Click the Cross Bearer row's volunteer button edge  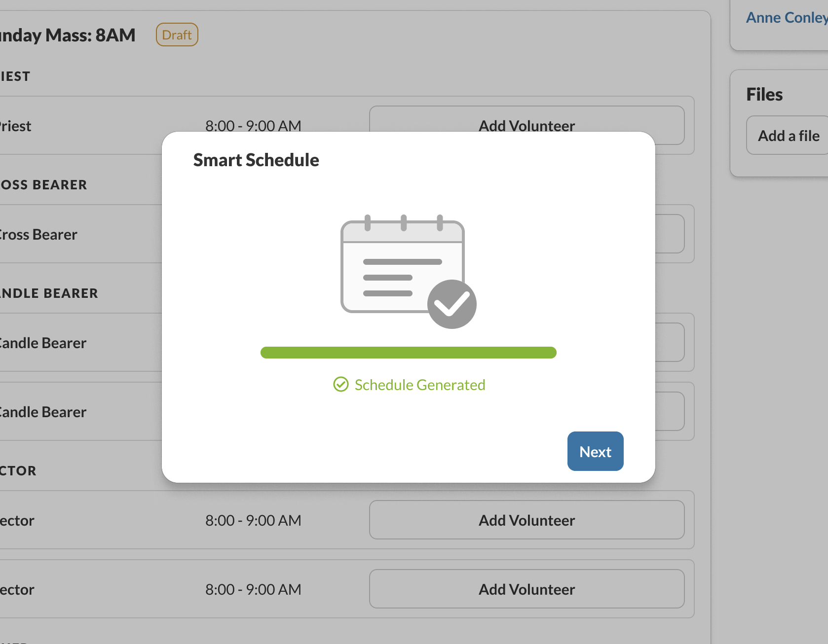[x=670, y=234]
